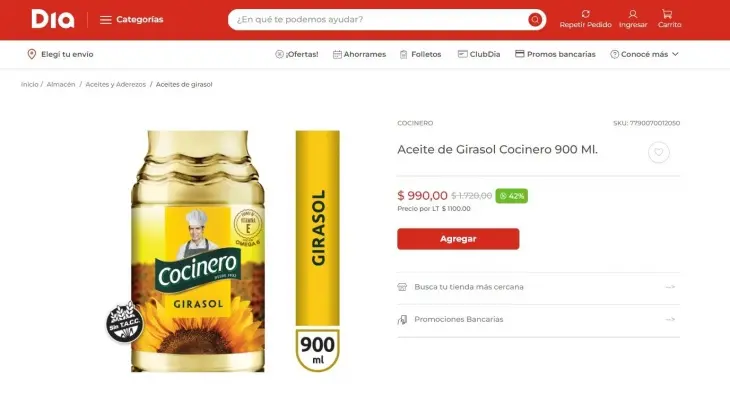Viewport: 730px width, 411px height.
Task: Expand Promociones Bancarias row arrow
Action: click(x=670, y=319)
